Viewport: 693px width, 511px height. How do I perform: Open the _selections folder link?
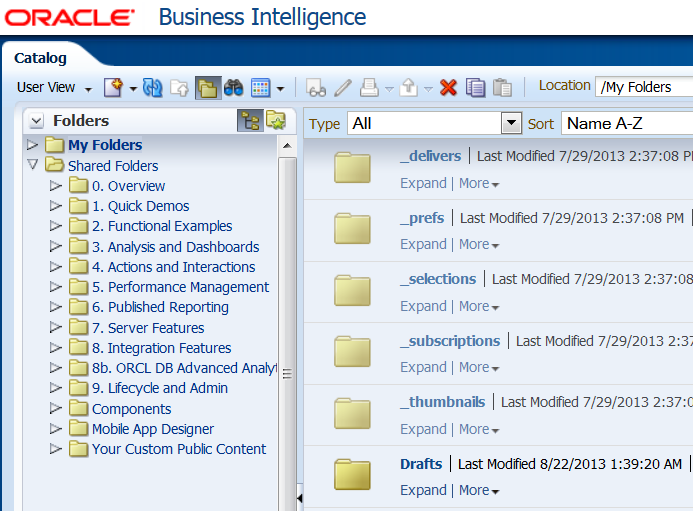tap(438, 279)
